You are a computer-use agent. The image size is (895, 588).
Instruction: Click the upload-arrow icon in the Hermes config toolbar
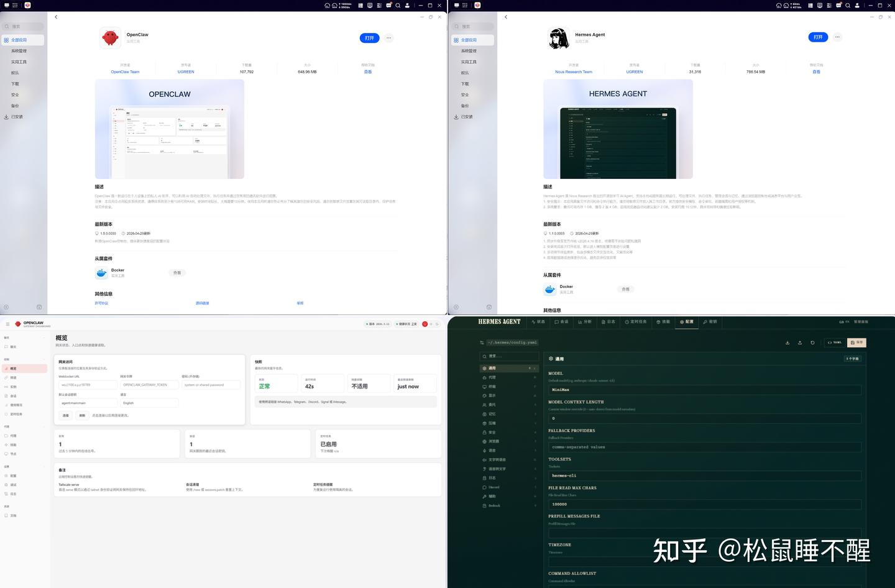coord(800,342)
